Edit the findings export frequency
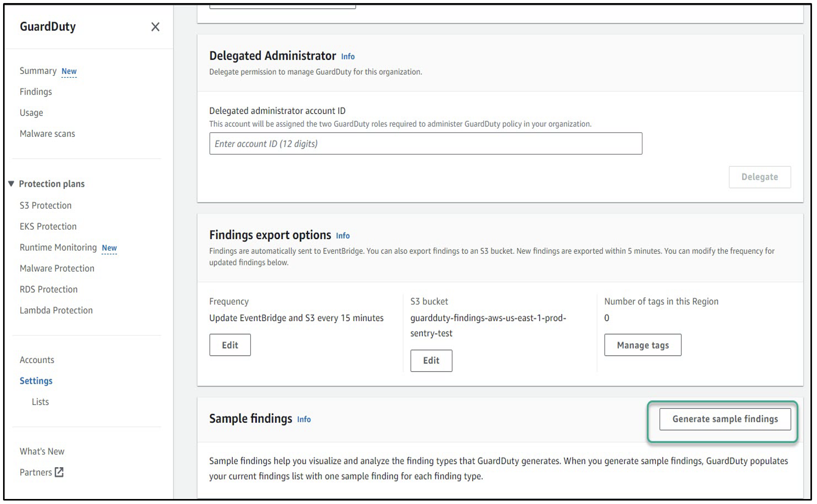The image size is (817, 504). pyautogui.click(x=230, y=345)
